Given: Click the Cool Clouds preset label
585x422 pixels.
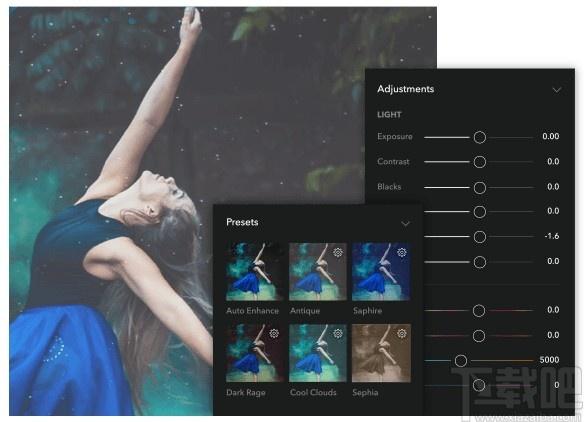Looking at the screenshot, I should click(313, 393).
